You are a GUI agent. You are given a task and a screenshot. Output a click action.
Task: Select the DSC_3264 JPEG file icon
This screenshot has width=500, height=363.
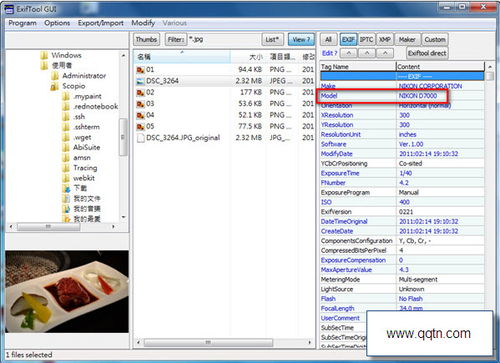pyautogui.click(x=140, y=81)
